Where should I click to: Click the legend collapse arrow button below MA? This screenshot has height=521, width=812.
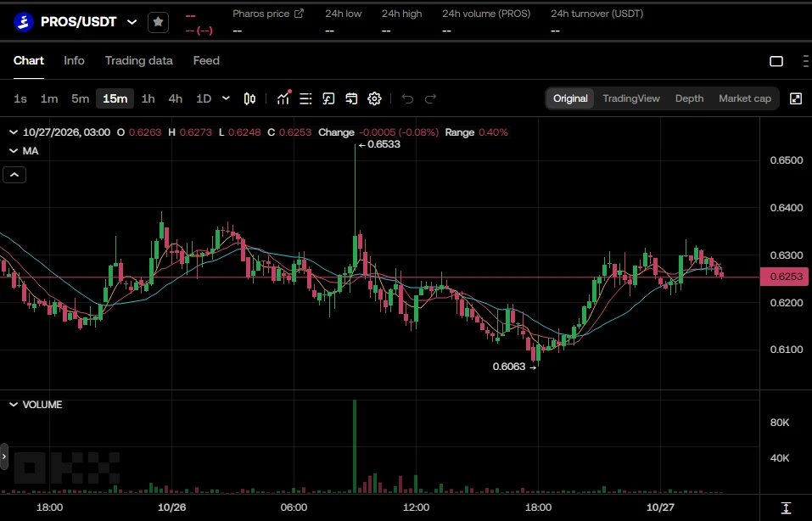pos(14,175)
